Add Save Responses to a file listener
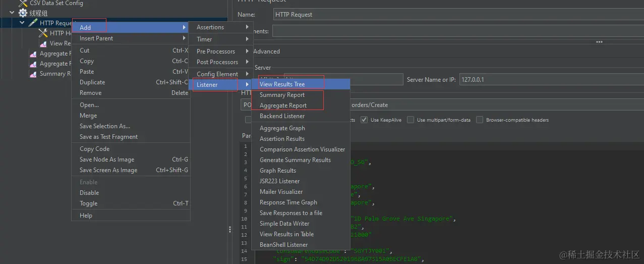This screenshot has height=264, width=644. coord(301,213)
